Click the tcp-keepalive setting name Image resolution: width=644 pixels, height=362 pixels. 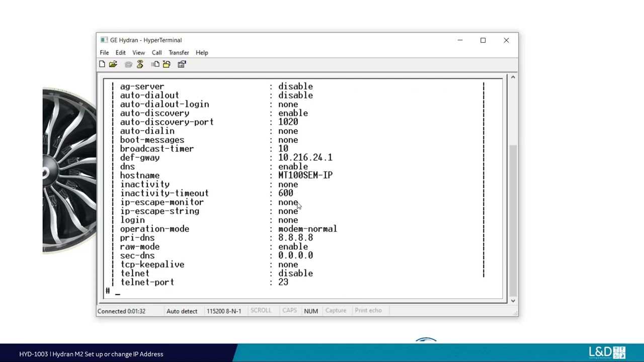pyautogui.click(x=152, y=265)
